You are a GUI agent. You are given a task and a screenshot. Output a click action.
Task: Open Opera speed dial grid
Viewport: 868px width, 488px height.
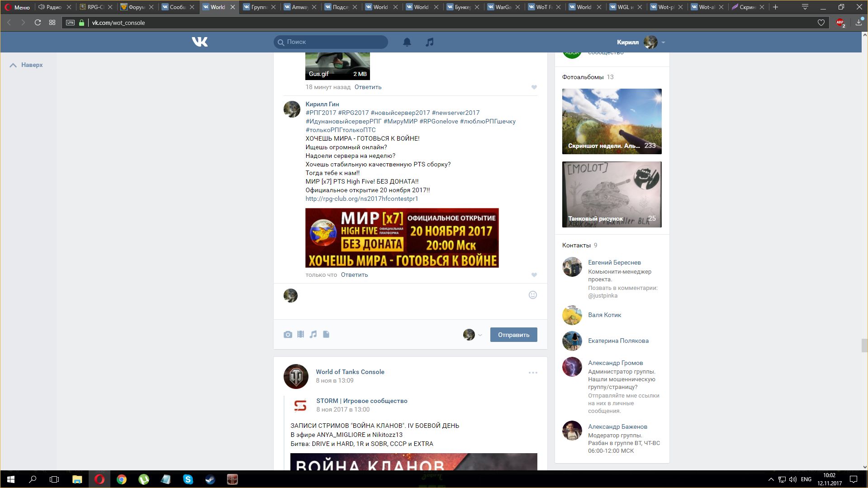(52, 23)
